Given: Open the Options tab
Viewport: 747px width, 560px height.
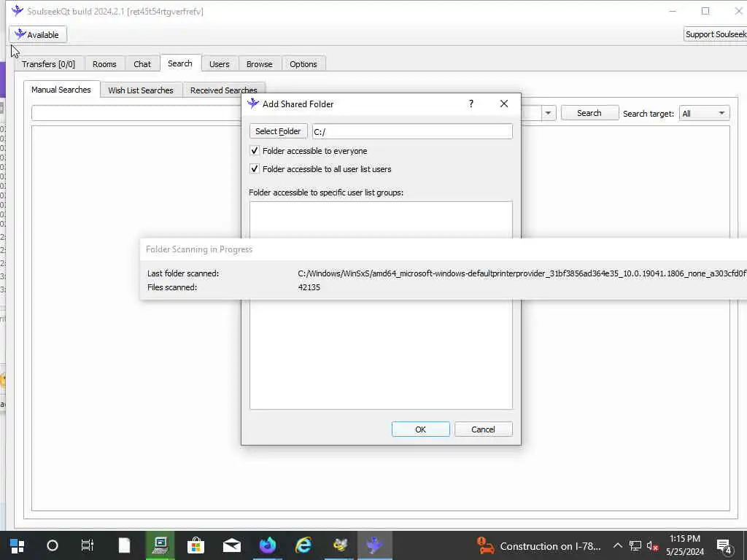Looking at the screenshot, I should pos(303,64).
